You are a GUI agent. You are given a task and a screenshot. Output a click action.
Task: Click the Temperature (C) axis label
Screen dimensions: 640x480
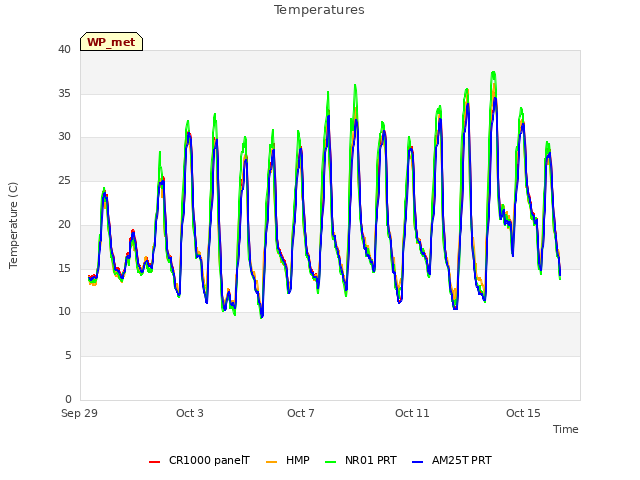[x=13, y=225]
